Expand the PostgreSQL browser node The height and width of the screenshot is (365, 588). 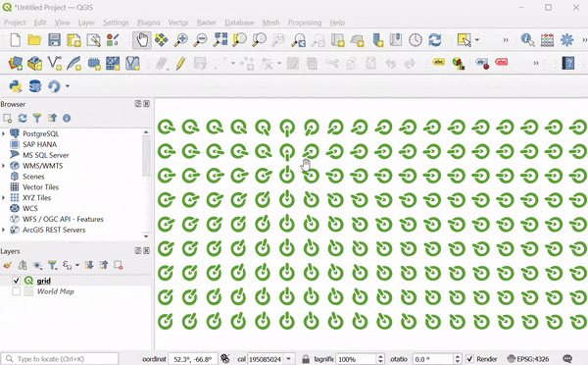(3, 133)
